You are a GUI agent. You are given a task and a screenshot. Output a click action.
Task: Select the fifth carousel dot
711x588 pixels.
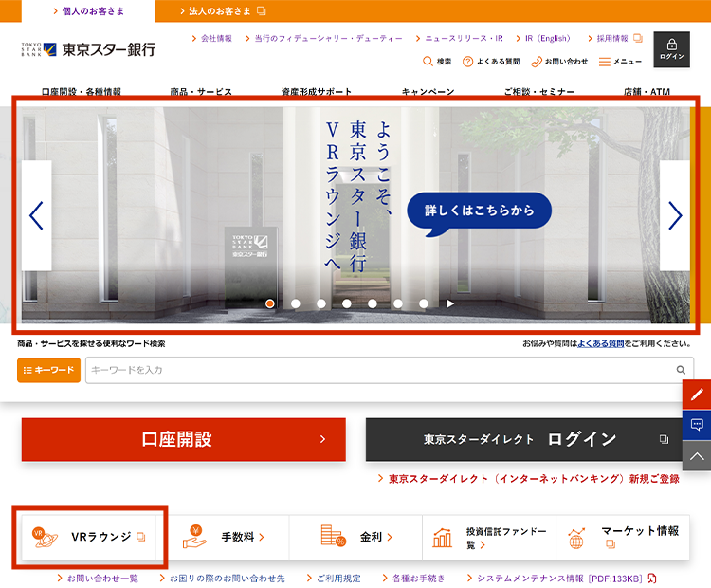pyautogui.click(x=373, y=303)
